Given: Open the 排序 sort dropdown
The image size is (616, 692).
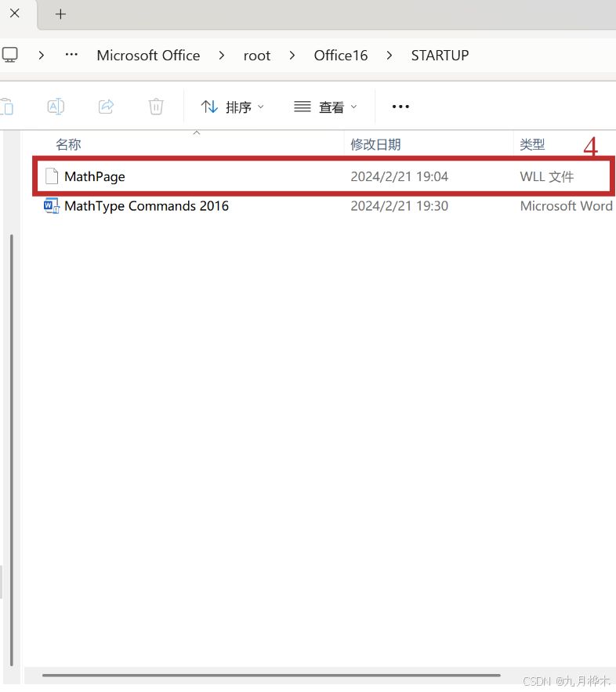Looking at the screenshot, I should (x=233, y=107).
